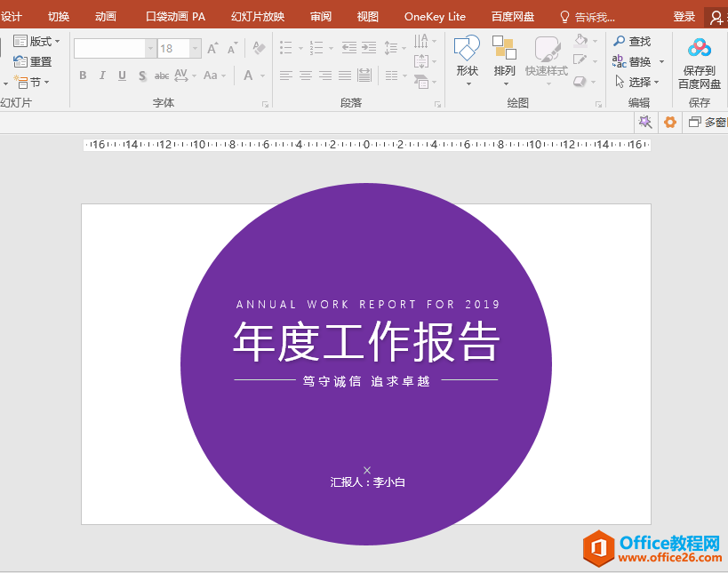
Task: Toggle Text Shadow formatting
Action: 142,76
